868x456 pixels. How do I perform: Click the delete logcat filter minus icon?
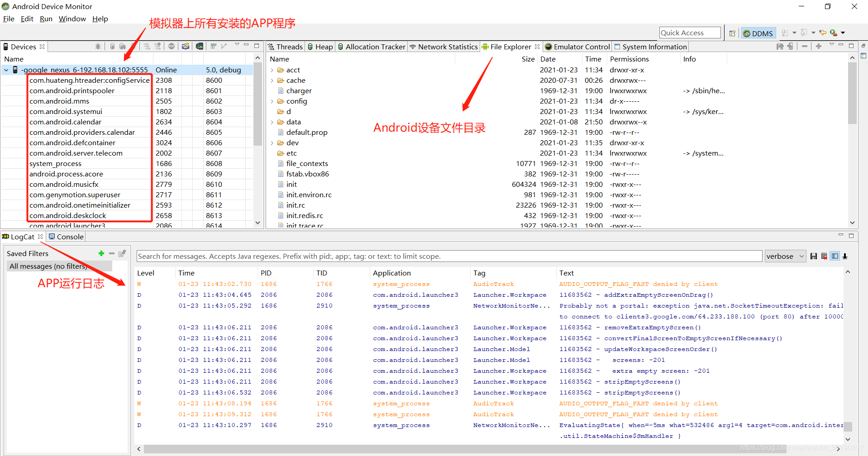(112, 253)
